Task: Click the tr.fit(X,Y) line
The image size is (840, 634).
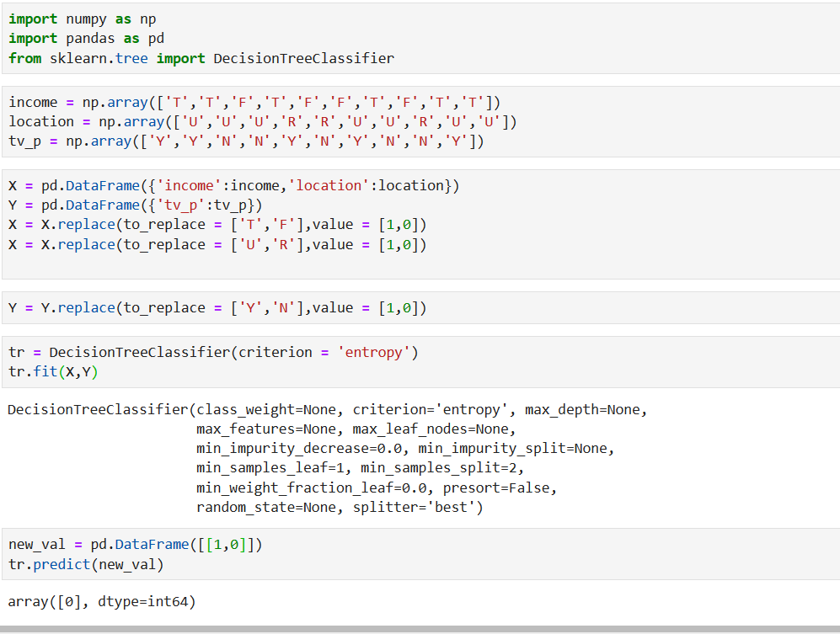Action: [54, 371]
